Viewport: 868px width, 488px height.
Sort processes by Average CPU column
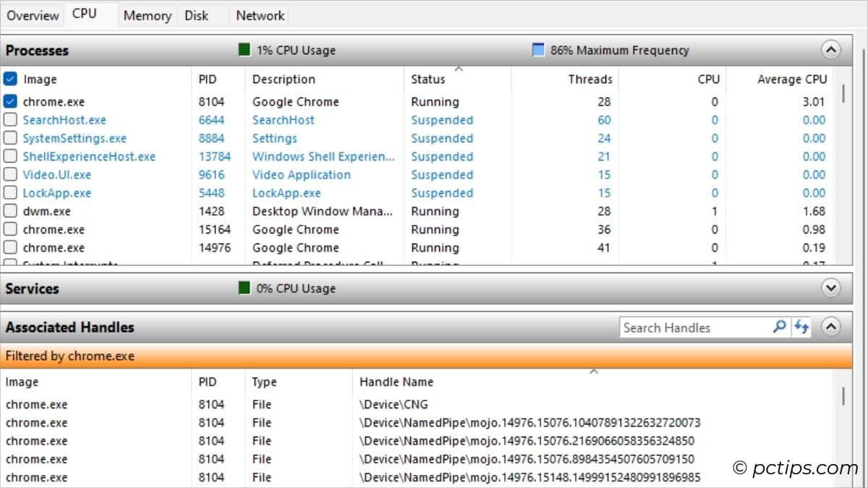[793, 79]
